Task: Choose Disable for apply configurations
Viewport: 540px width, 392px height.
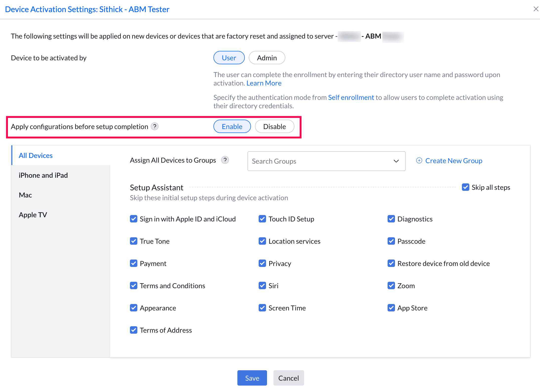Action: (274, 127)
